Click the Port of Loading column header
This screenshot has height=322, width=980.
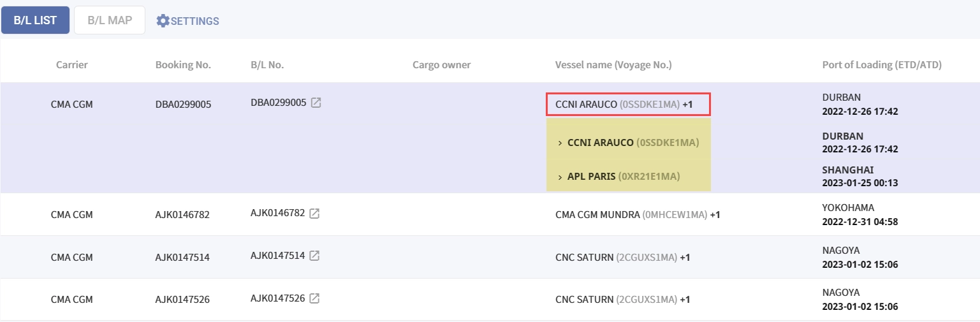882,65
